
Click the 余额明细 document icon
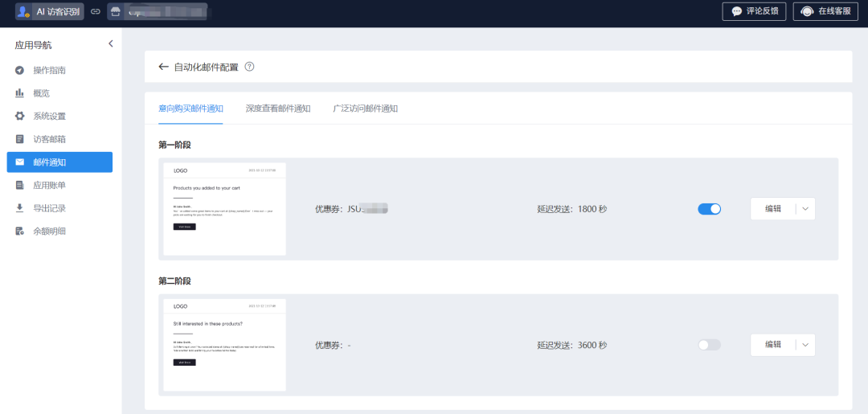pos(20,232)
